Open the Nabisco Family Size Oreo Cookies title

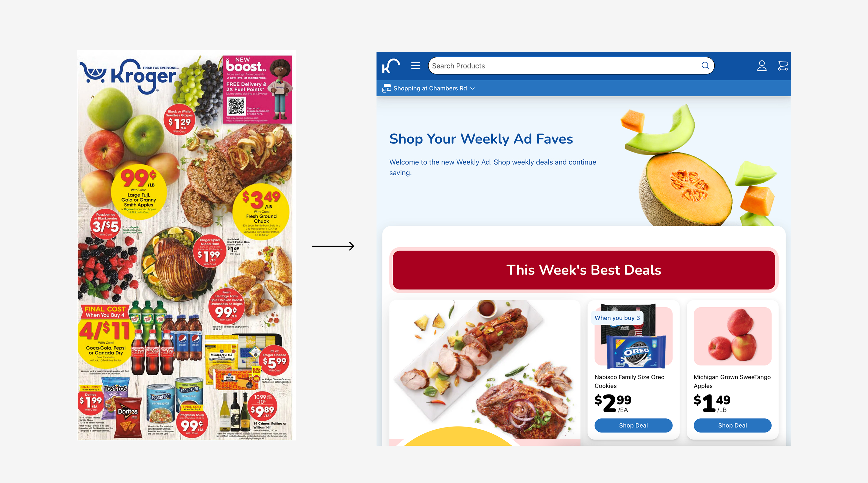[x=629, y=381]
